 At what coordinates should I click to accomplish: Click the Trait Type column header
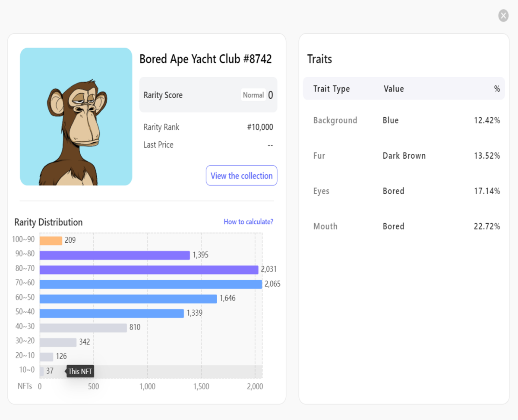[332, 89]
